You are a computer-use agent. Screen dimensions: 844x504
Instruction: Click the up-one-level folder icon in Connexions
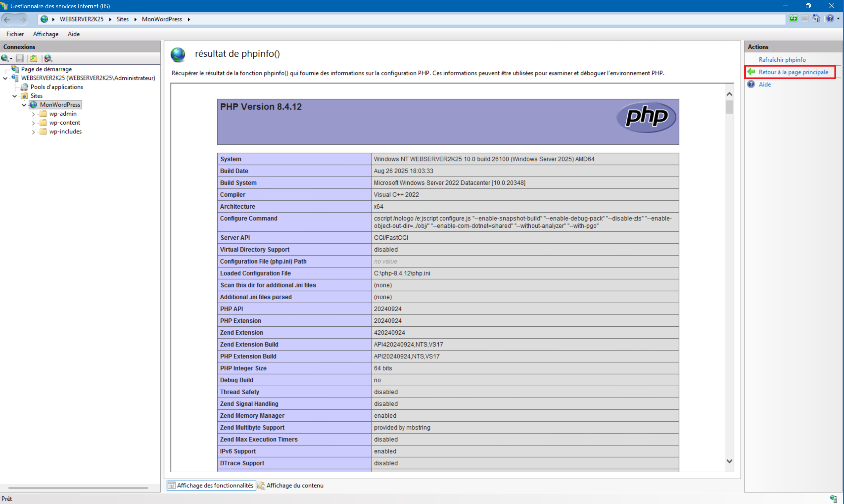(34, 58)
